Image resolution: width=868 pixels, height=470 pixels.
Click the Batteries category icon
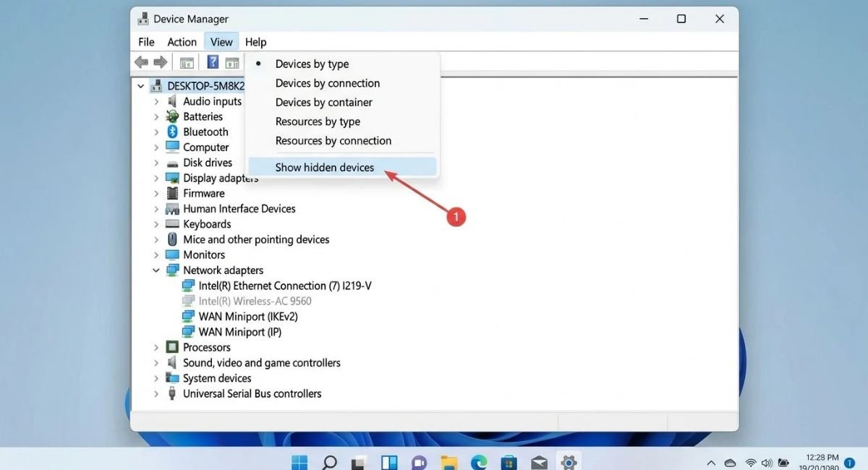172,116
